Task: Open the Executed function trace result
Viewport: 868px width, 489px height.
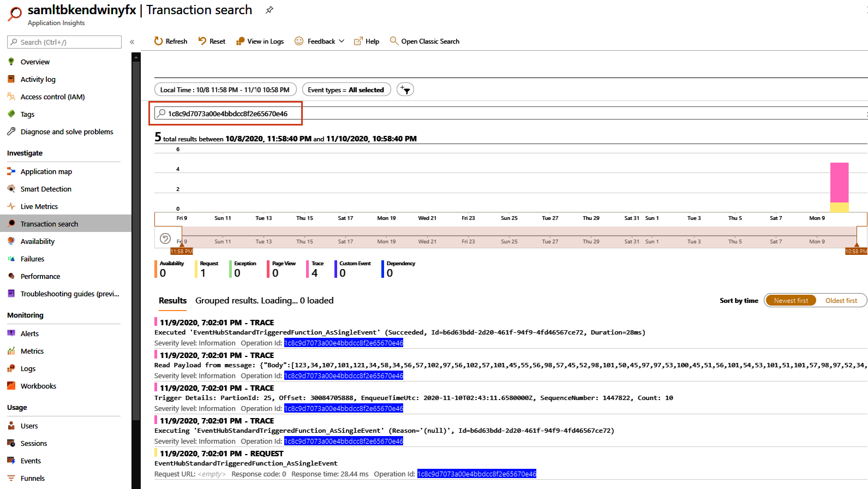Action: 511,333
